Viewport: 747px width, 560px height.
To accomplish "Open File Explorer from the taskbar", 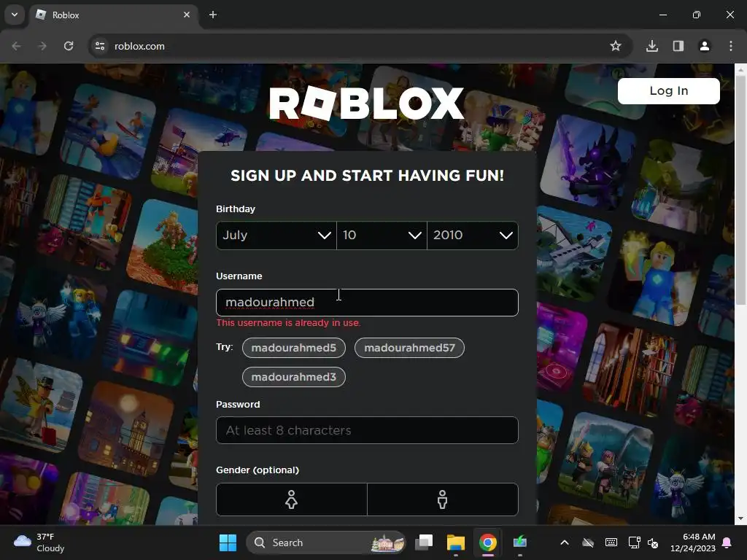I will click(x=455, y=542).
